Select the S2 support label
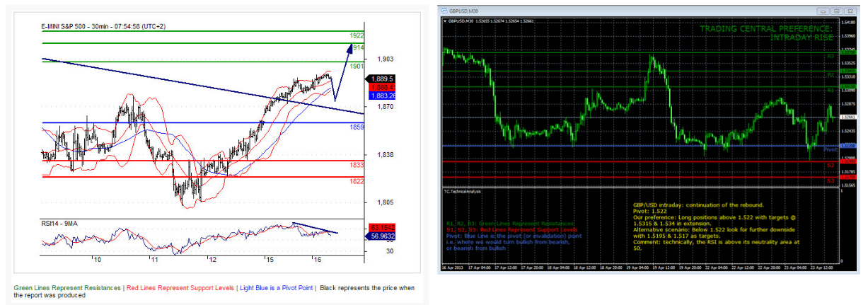 point(831,164)
